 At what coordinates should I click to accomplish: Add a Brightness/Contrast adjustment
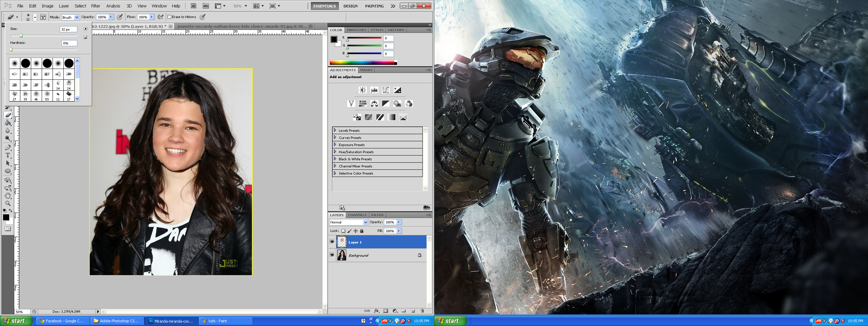click(363, 90)
